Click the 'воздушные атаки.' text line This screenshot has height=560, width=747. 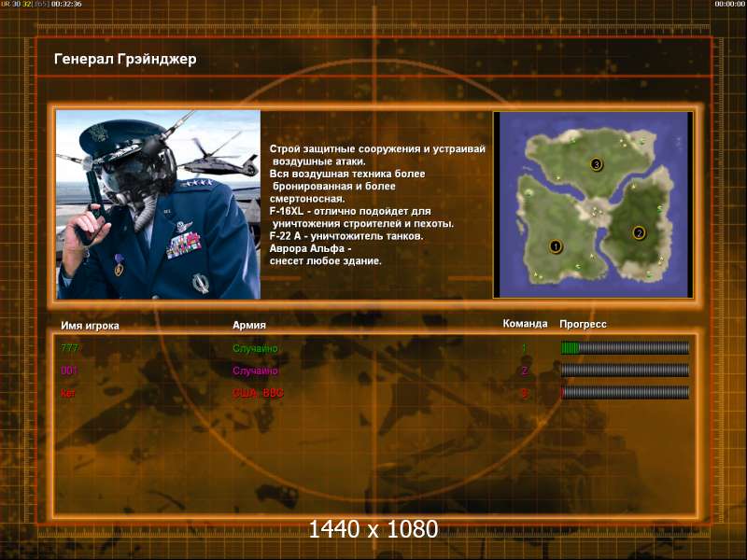pos(319,161)
